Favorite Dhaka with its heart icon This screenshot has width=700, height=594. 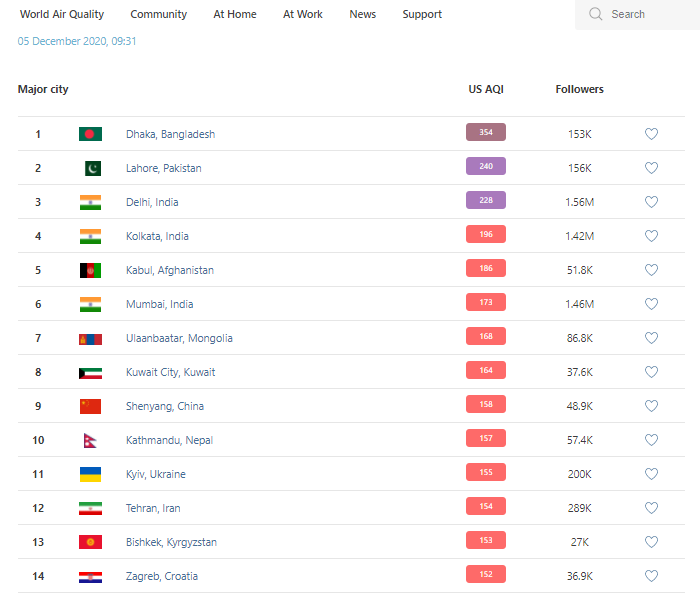point(651,134)
